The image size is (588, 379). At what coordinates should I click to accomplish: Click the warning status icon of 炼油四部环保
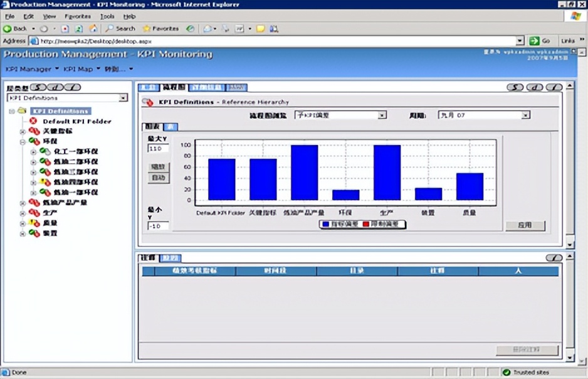pyautogui.click(x=45, y=182)
